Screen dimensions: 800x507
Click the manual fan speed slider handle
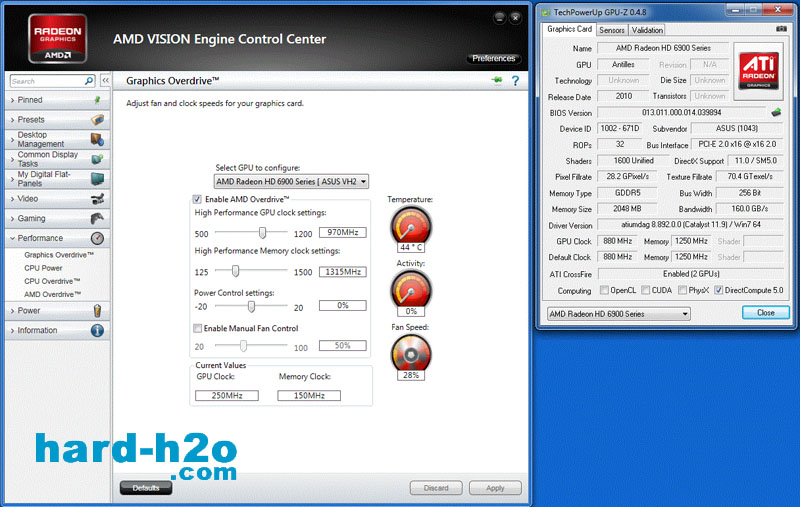[243, 346]
